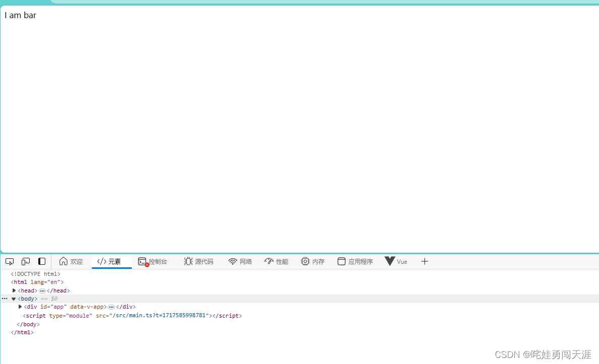
Task: Select the closing </body> tag row
Action: (x=28, y=324)
